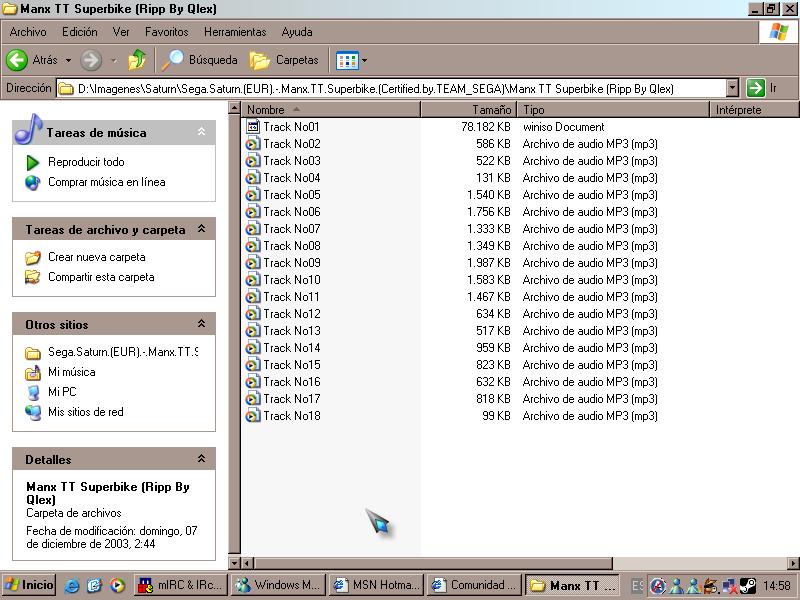
Task: Select the Track No09 MP3 file icon
Action: [x=253, y=263]
